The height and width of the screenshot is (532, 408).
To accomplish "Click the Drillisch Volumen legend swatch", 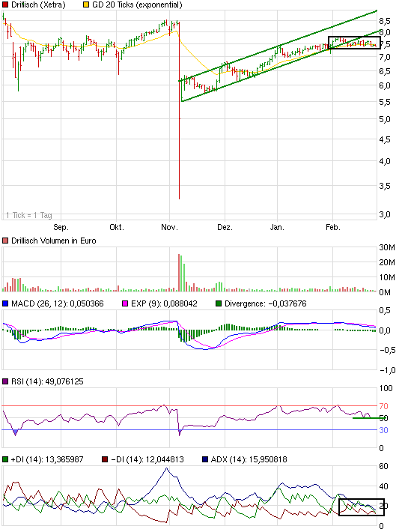I will point(5,241).
